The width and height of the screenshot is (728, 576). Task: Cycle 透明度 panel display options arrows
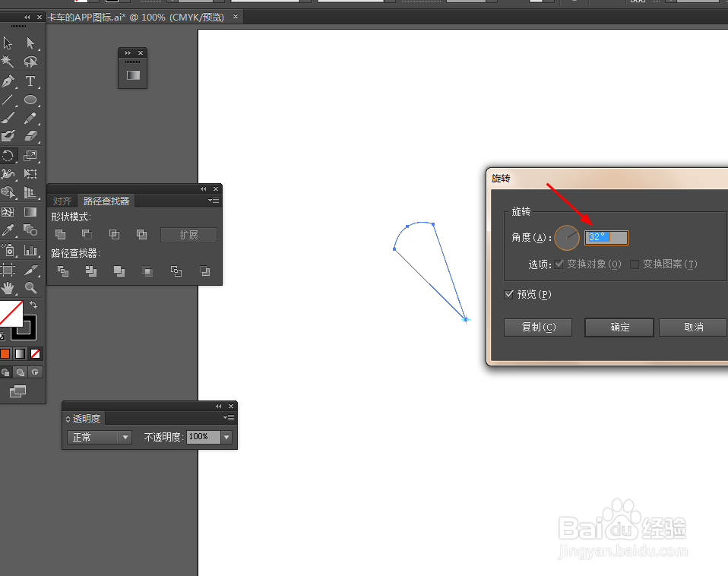click(x=68, y=419)
